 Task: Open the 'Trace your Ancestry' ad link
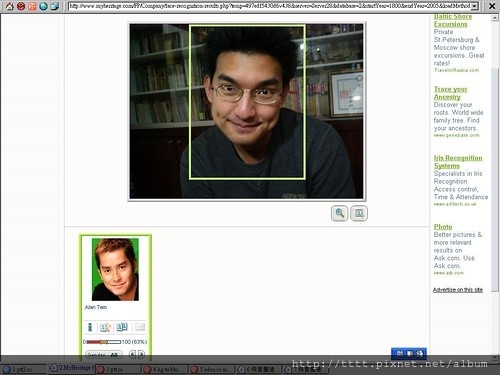click(x=450, y=93)
